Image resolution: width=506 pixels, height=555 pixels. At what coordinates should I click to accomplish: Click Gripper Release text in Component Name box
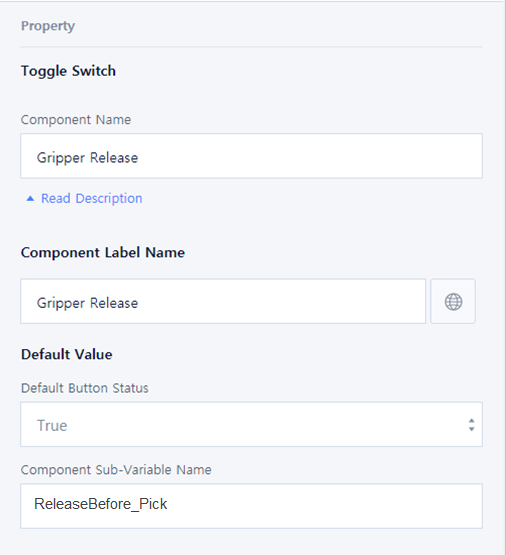87,158
